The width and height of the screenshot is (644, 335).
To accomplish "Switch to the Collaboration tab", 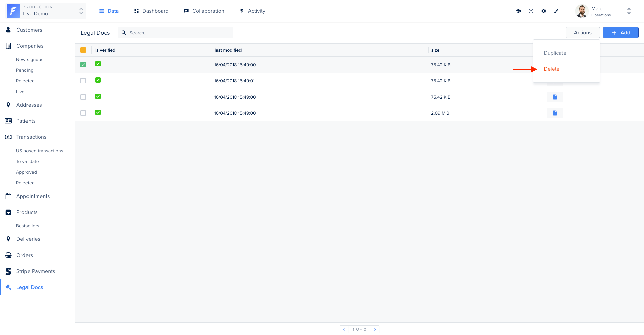I will pos(204,11).
